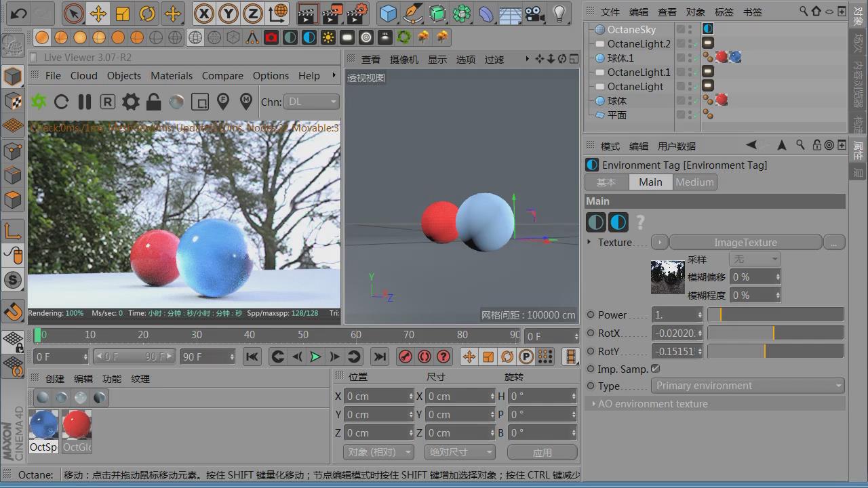Open the Type Primary environment dropdown
The width and height of the screenshot is (868, 488).
pos(748,386)
